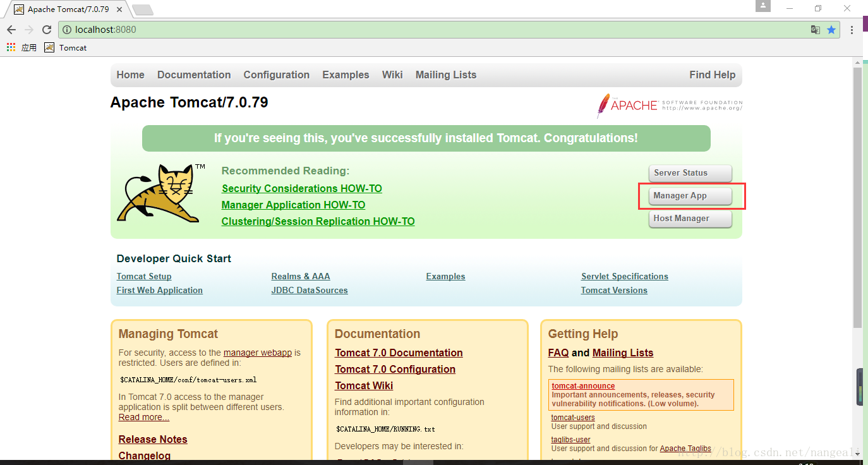Open the Changelog link

145,456
